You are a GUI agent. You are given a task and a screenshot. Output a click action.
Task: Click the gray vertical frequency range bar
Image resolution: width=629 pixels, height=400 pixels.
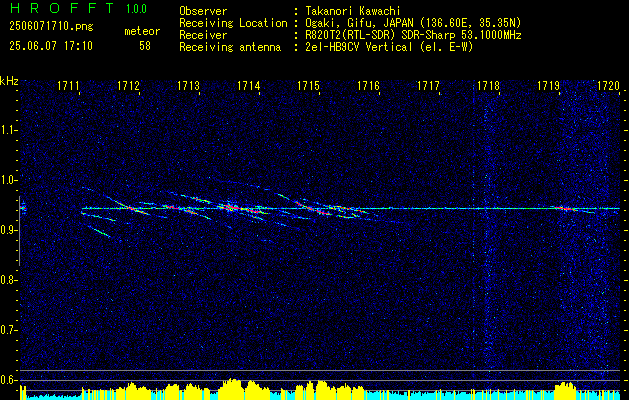19,231
